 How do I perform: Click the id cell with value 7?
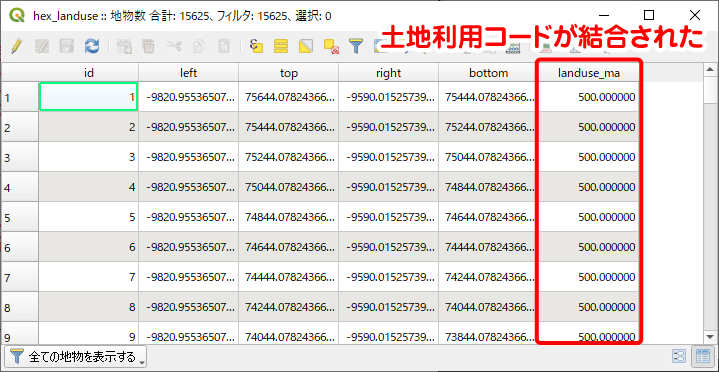[x=88, y=277]
